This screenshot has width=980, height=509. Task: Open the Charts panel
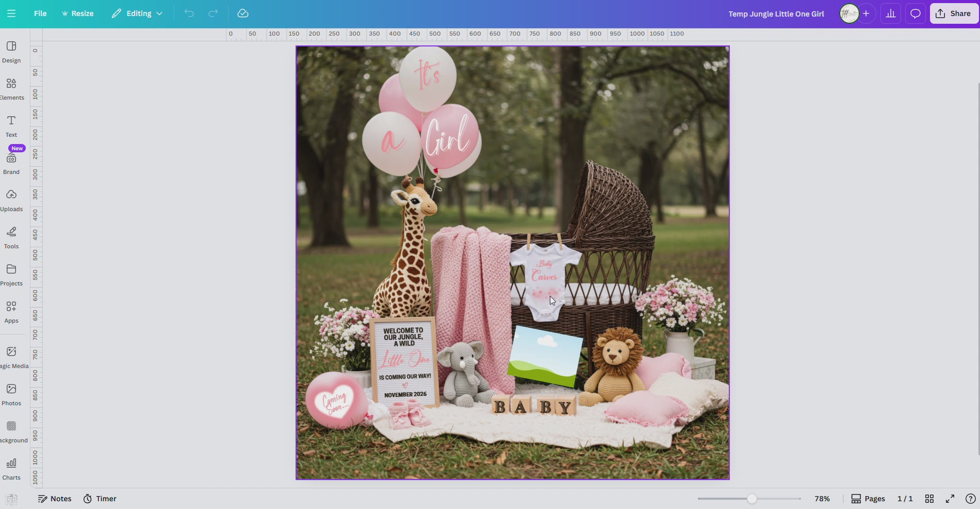pyautogui.click(x=11, y=468)
